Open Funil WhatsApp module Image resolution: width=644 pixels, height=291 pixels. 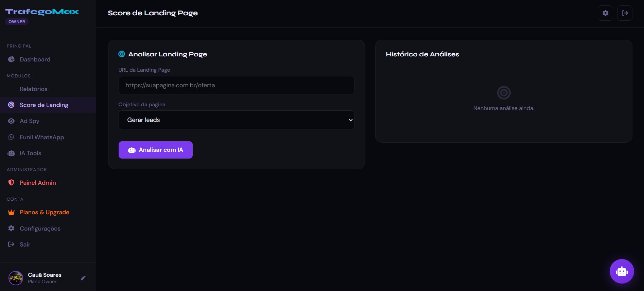pos(48,137)
